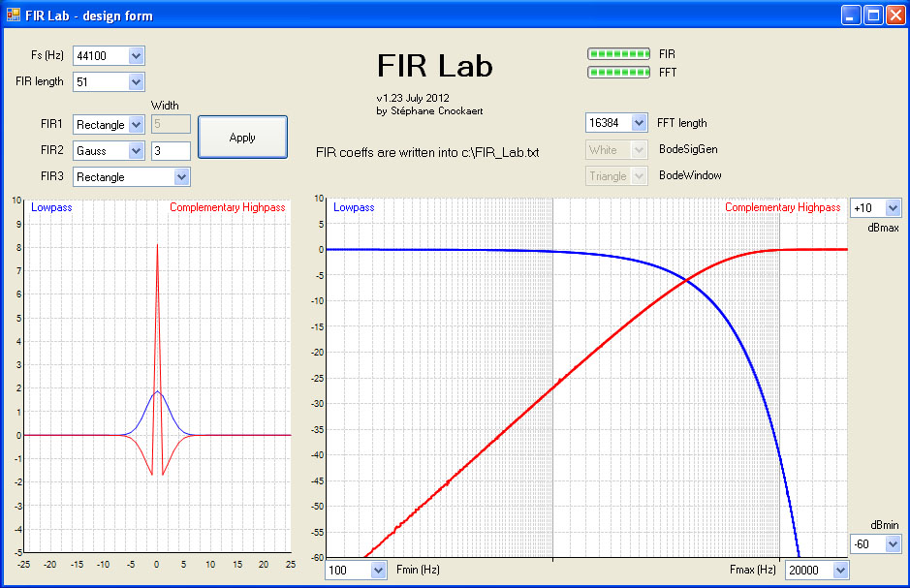910x588 pixels.
Task: Click the red Complementary Highpass label in impulse plot
Action: click(x=228, y=207)
